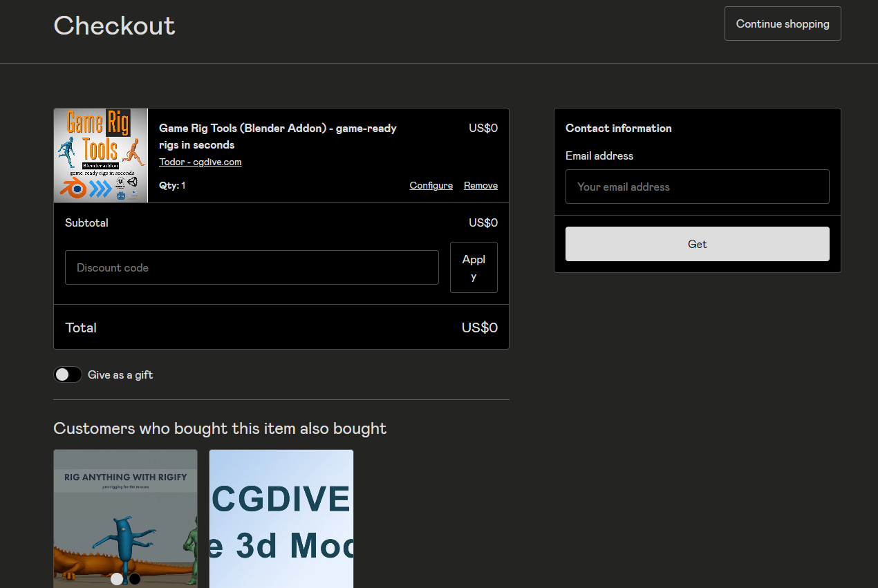Open the CGDIVE 3d Model recommendation card
Image resolution: width=878 pixels, height=588 pixels.
(x=281, y=519)
